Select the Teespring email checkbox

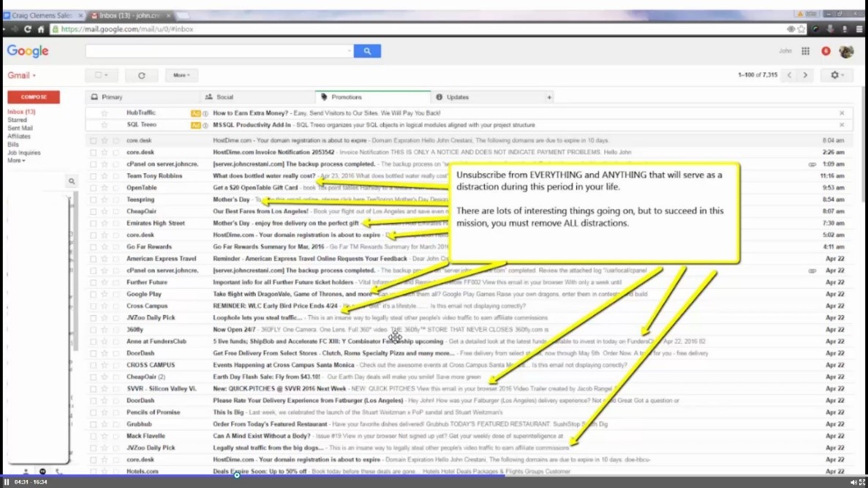click(93, 200)
